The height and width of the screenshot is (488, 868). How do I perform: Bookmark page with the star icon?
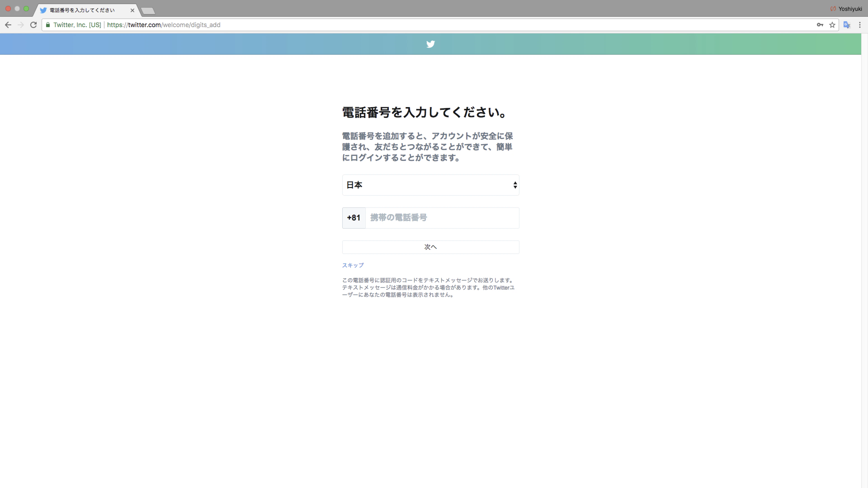pos(832,25)
